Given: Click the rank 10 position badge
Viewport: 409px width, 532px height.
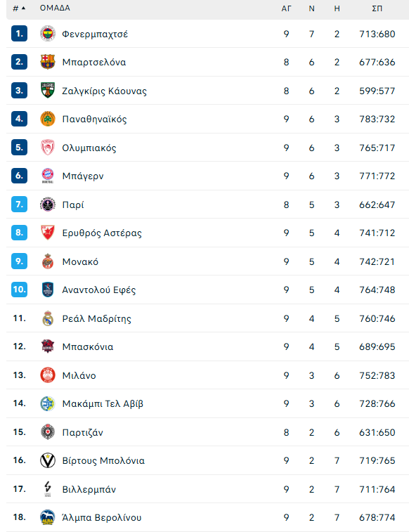Looking at the screenshot, I should click(20, 290).
